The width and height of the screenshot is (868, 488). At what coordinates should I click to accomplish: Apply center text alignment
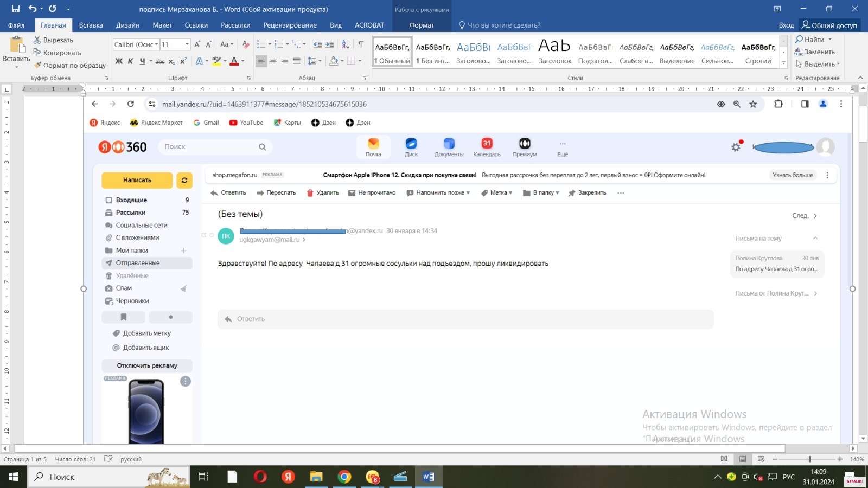[x=273, y=61]
